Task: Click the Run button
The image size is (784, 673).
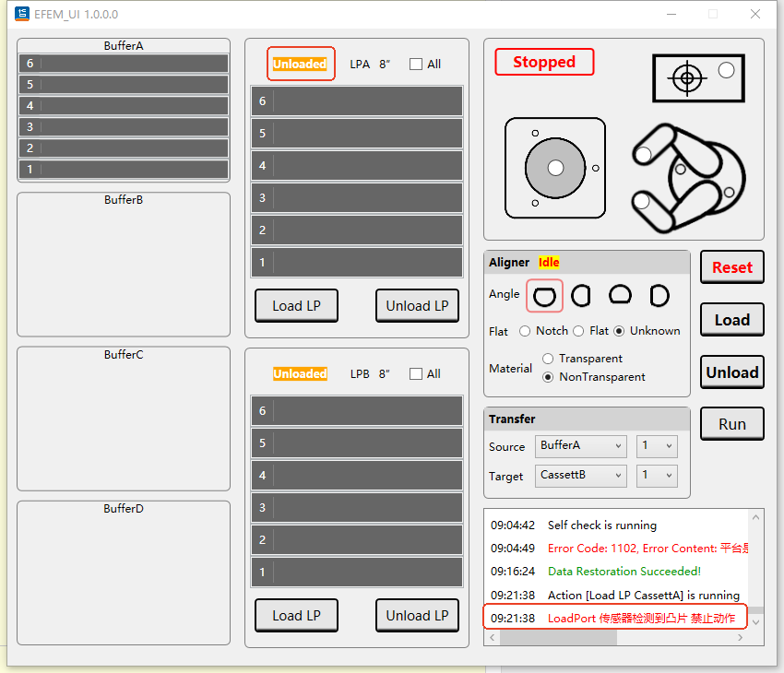Action: coord(732,424)
